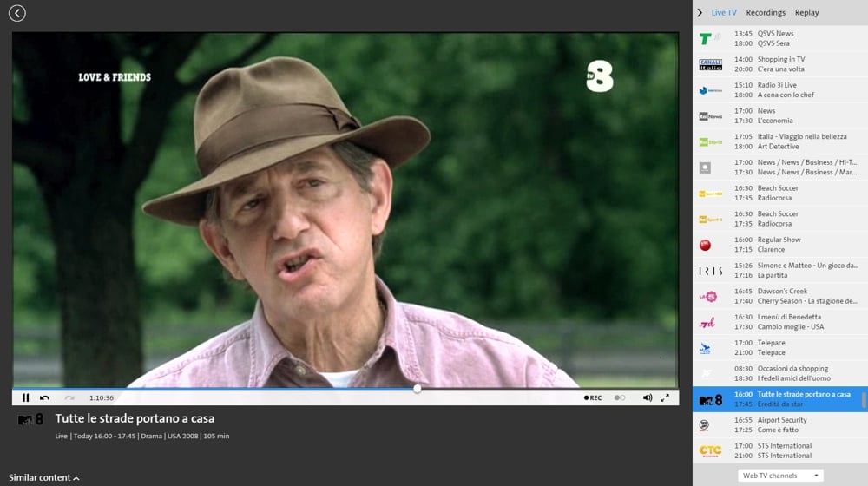Expand Similar content section
This screenshot has height=486, width=868.
point(43,477)
